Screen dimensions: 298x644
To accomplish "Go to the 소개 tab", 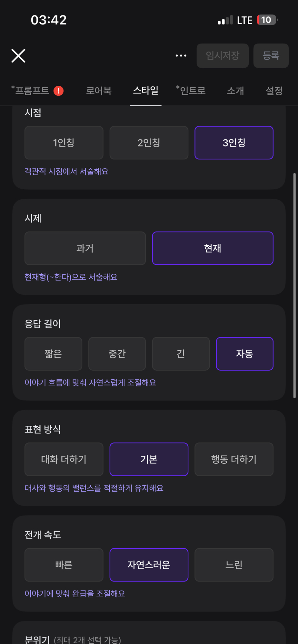I will [235, 91].
